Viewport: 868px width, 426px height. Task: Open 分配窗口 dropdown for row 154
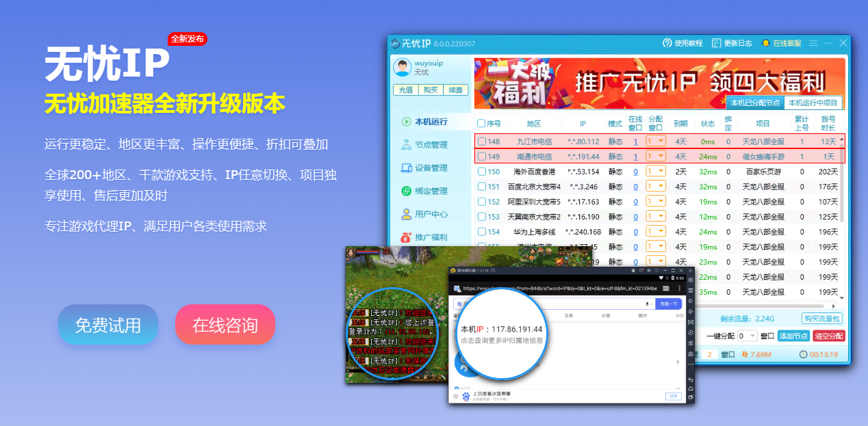(656, 232)
